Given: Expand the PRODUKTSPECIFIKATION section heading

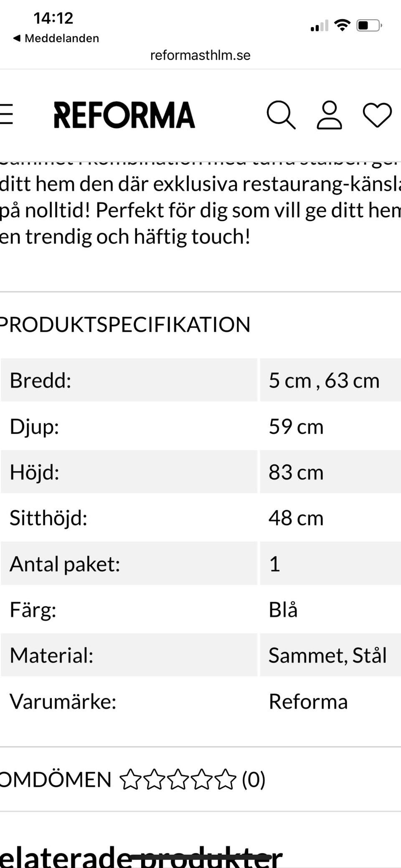Looking at the screenshot, I should [124, 325].
